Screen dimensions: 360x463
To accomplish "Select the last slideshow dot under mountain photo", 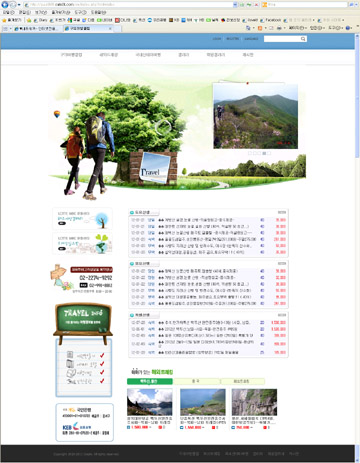I will (x=269, y=153).
